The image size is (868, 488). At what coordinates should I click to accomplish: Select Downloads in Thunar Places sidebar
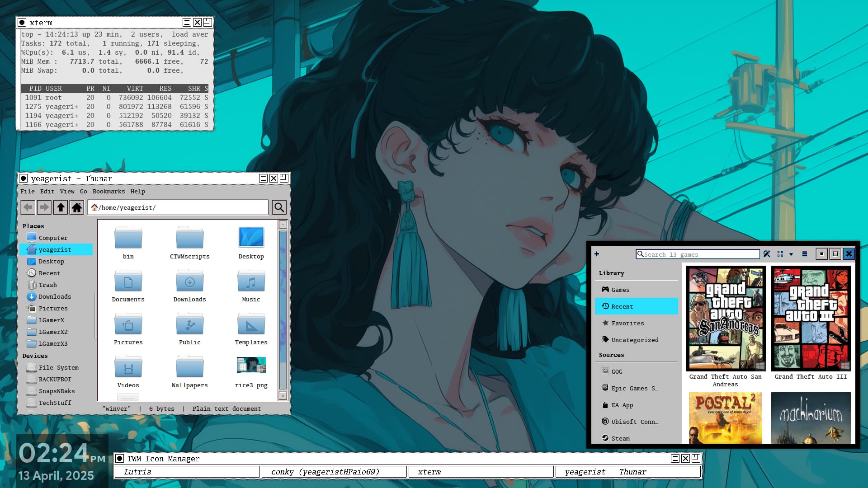pyautogui.click(x=57, y=296)
